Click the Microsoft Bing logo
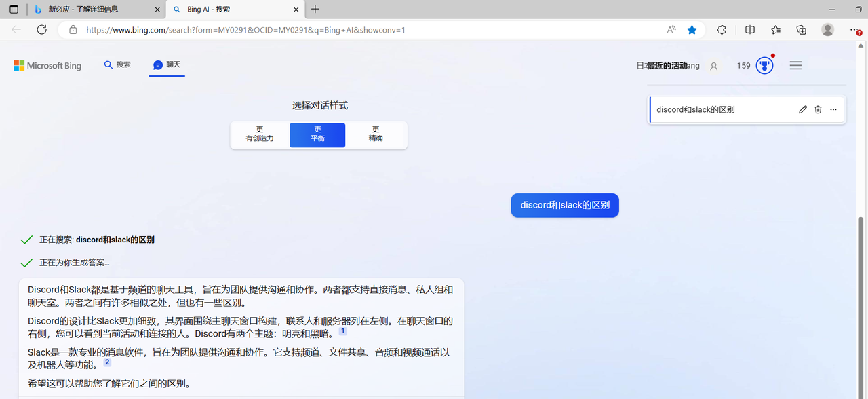 click(47, 66)
